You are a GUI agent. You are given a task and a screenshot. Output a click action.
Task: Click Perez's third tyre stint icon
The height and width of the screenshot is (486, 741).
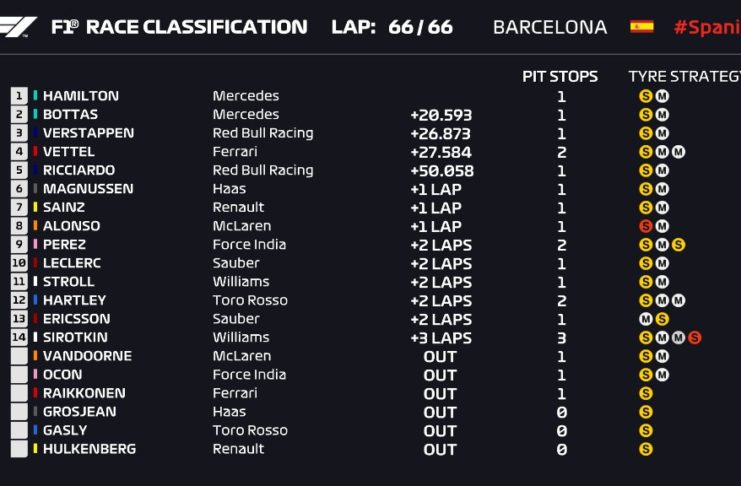point(678,245)
